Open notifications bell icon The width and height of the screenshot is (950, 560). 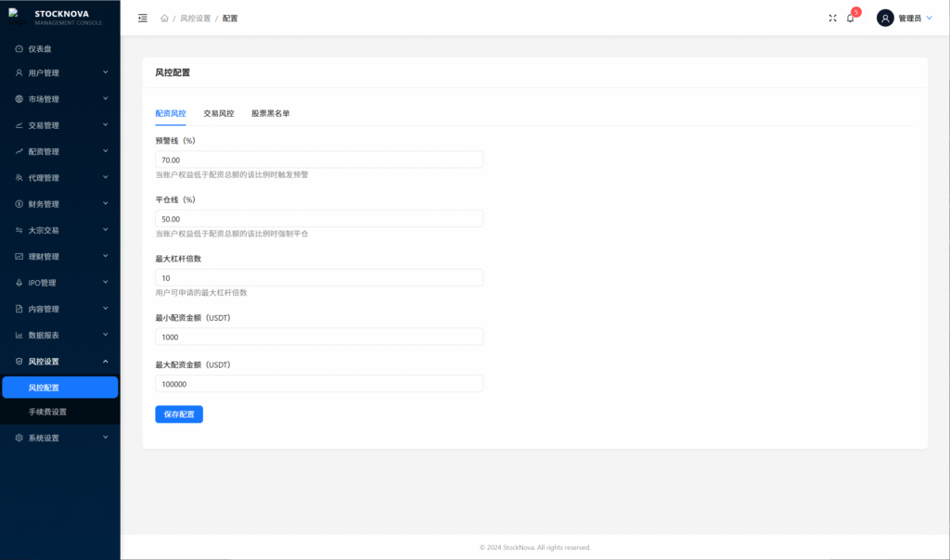click(x=850, y=18)
